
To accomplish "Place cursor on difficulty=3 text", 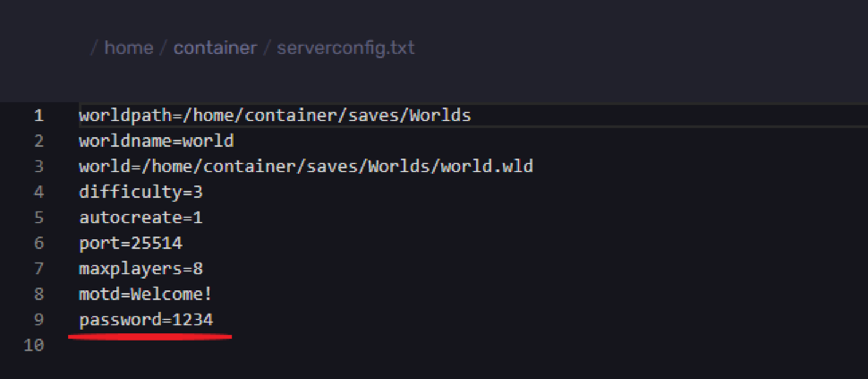I will (141, 193).
